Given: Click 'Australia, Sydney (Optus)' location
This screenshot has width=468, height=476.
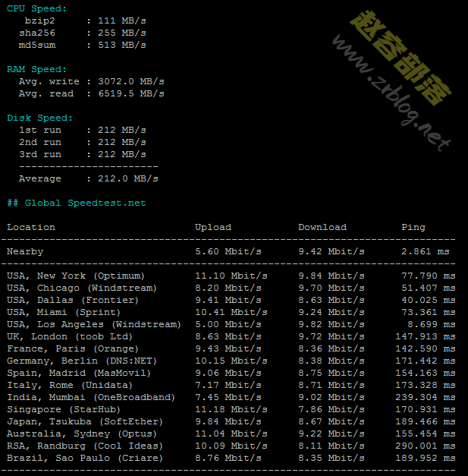Looking at the screenshot, I should [x=82, y=433].
